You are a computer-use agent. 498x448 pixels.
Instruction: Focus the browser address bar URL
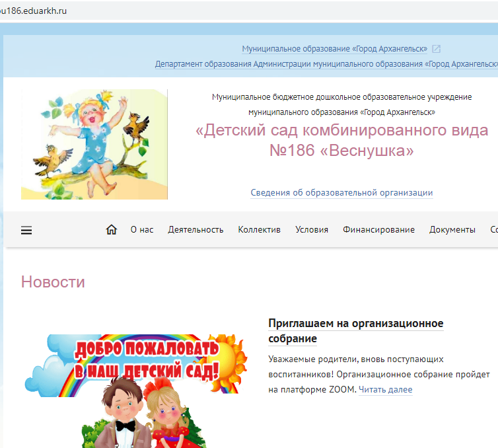(40, 11)
